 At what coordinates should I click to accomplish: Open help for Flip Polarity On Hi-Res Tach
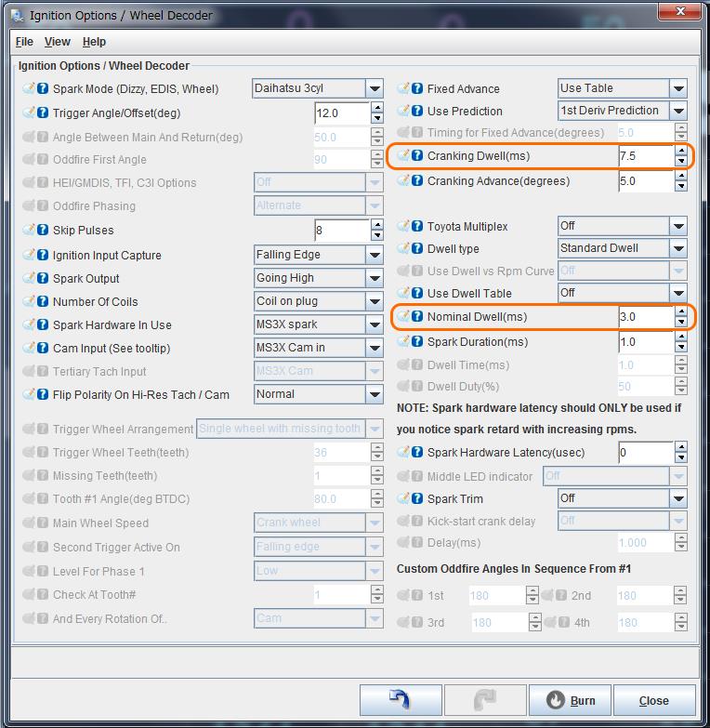click(43, 394)
